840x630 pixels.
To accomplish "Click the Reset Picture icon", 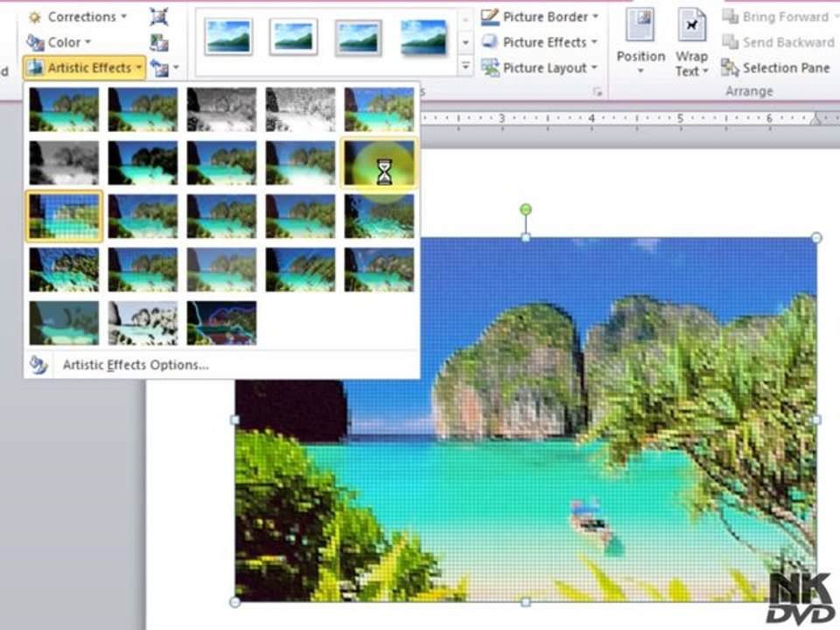I will click(x=159, y=68).
